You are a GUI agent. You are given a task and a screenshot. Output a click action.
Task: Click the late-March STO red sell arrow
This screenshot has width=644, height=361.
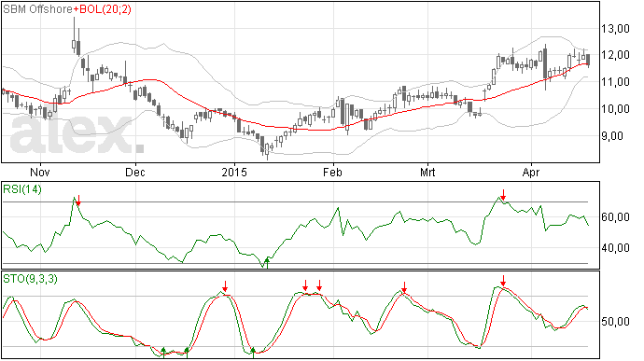(503, 282)
